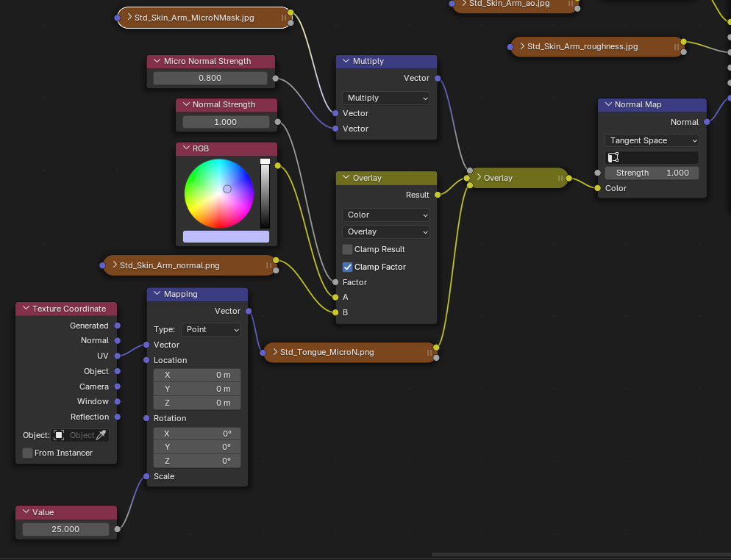731x560 pixels.
Task: Enable the From Instancer checkbox
Action: pyautogui.click(x=27, y=453)
